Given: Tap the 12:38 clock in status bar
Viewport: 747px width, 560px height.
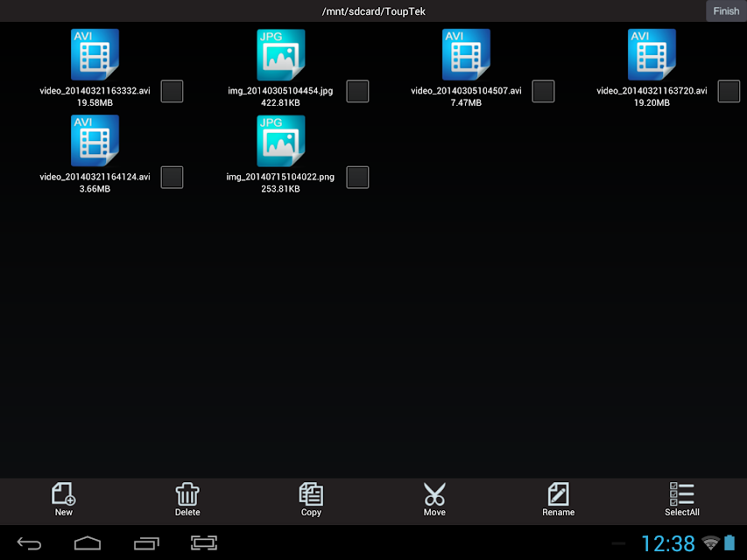Looking at the screenshot, I should 668,543.
